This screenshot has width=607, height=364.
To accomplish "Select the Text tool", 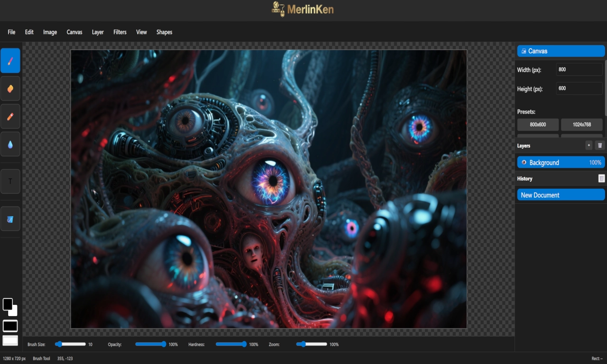I will (10, 181).
